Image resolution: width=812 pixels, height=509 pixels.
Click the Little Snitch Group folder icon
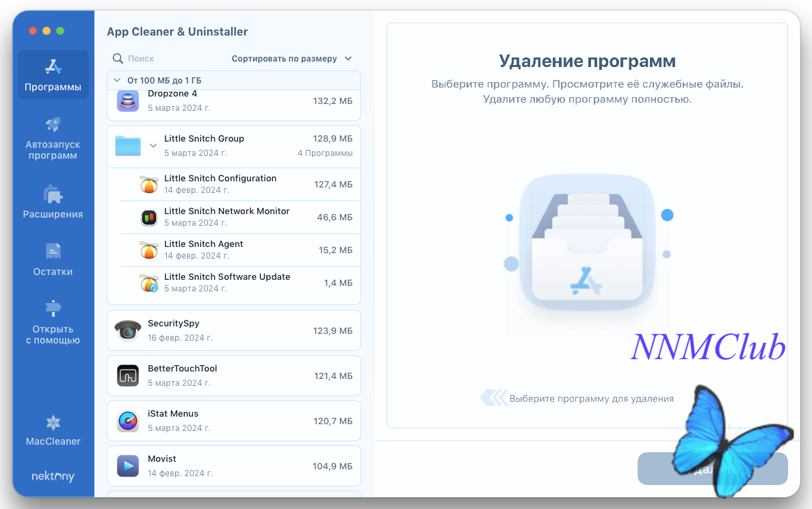(x=128, y=146)
